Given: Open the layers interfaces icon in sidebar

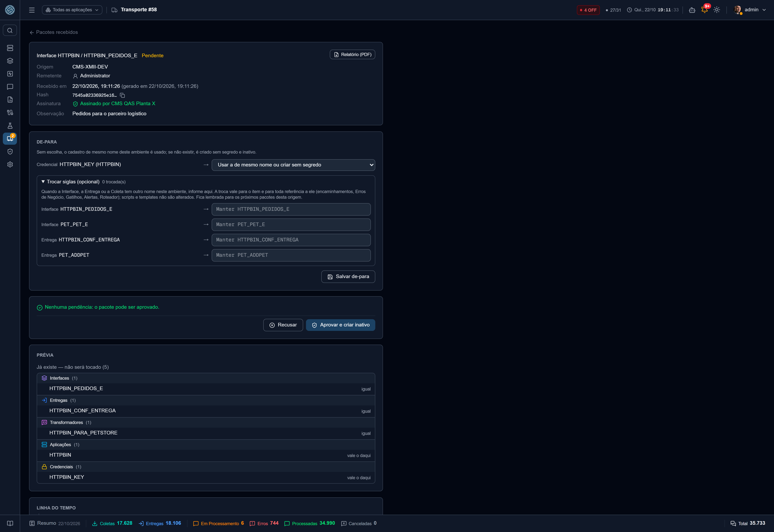Looking at the screenshot, I should coord(10,61).
